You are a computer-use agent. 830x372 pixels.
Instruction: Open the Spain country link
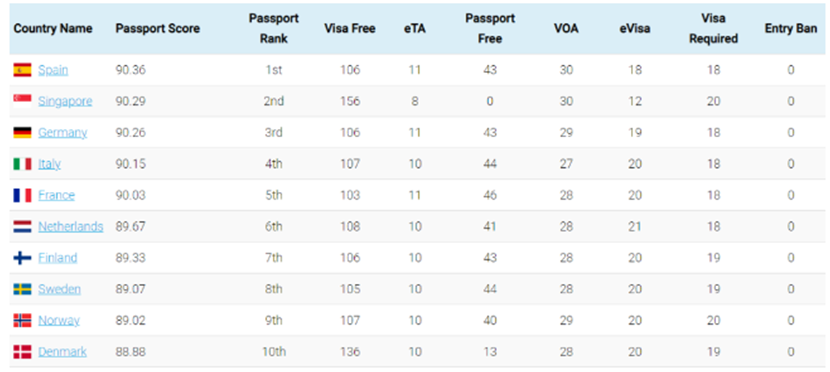pyautogui.click(x=53, y=70)
